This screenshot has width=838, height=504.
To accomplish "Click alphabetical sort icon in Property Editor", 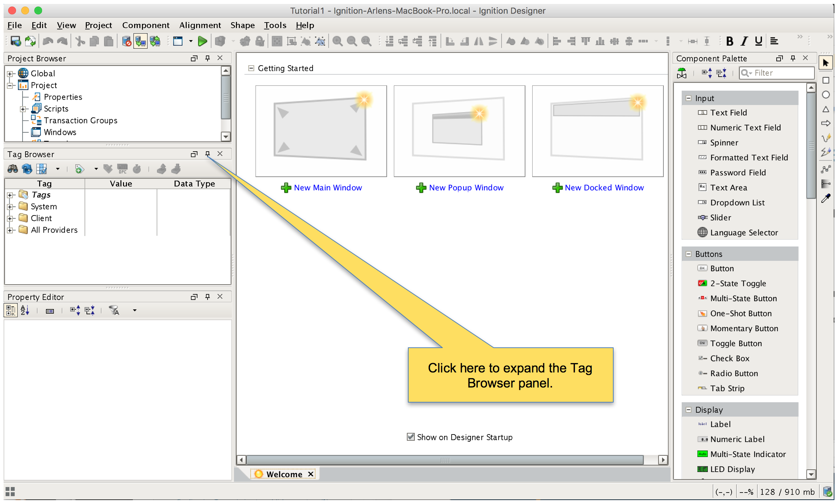I will [25, 310].
